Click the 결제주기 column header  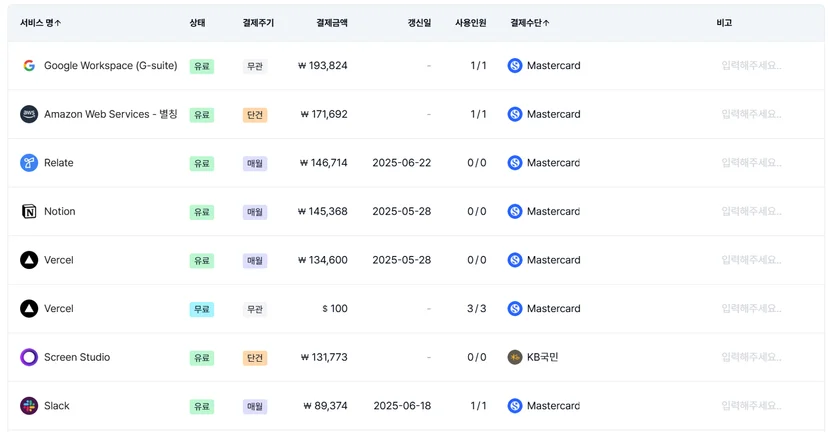(258, 23)
